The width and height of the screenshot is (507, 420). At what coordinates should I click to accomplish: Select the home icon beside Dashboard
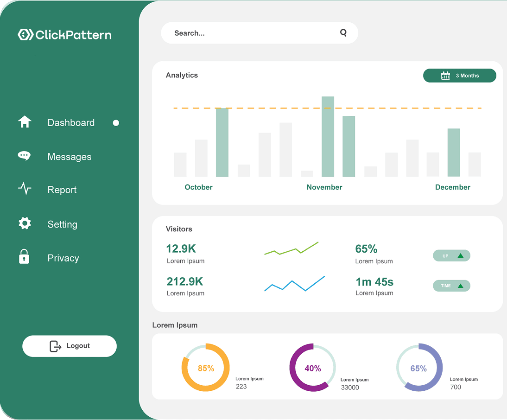tap(24, 121)
